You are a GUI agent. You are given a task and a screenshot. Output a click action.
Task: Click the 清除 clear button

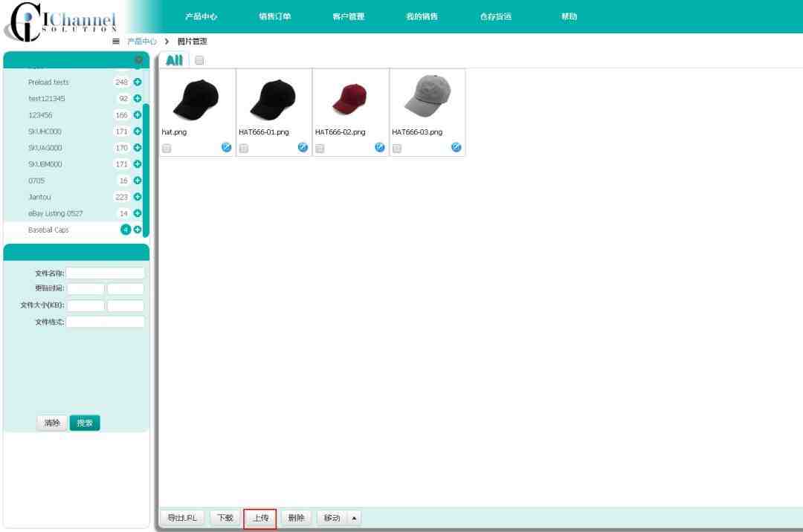click(x=52, y=423)
